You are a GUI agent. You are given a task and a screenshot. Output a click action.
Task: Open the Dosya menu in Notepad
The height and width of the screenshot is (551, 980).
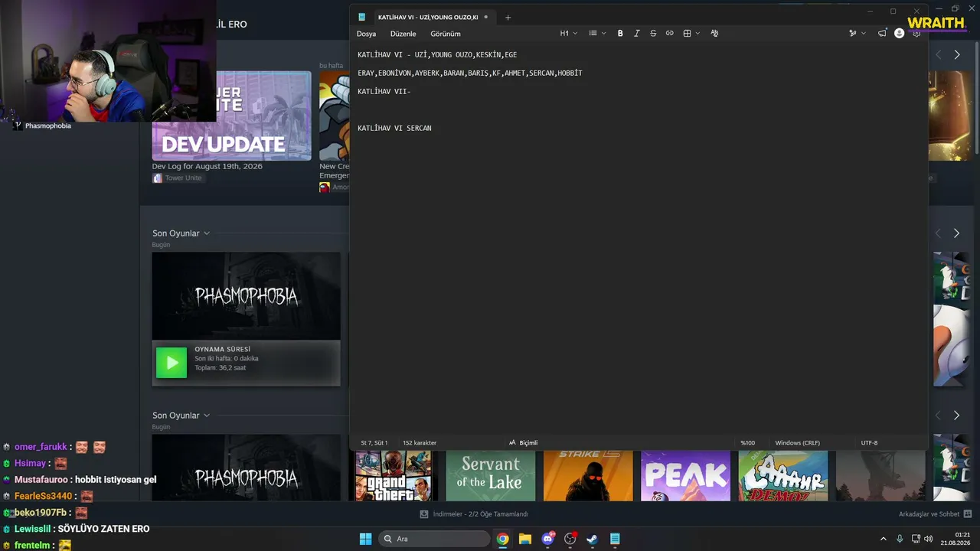(x=366, y=34)
